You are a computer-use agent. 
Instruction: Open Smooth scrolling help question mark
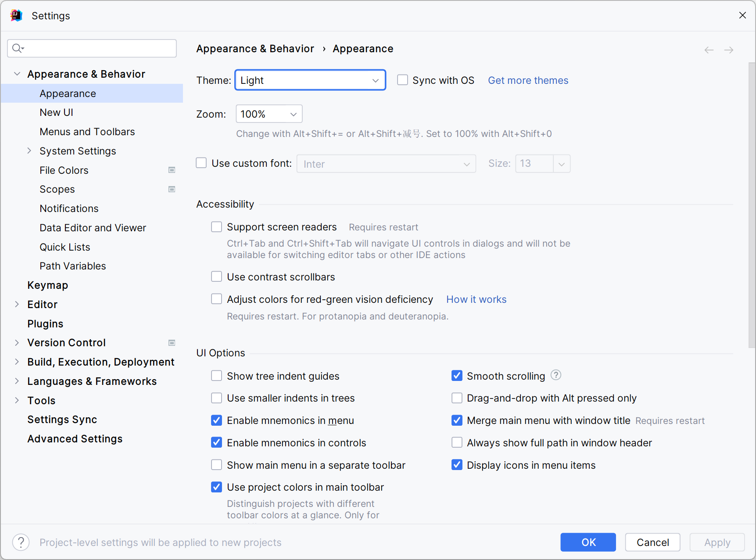tap(556, 375)
